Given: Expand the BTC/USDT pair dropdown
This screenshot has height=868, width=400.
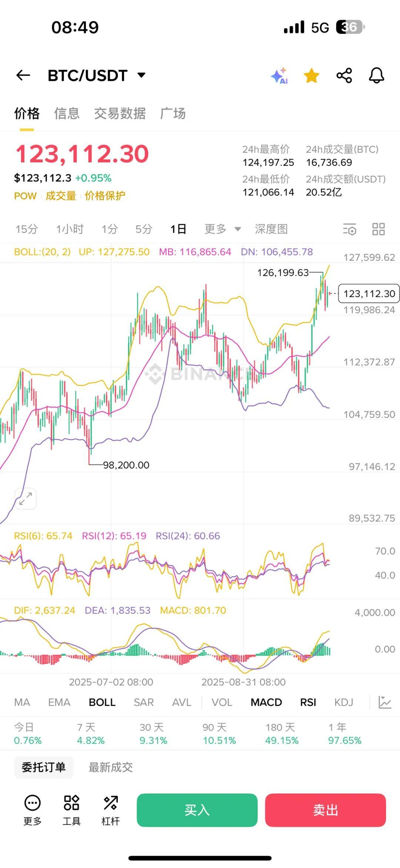Looking at the screenshot, I should [141, 76].
